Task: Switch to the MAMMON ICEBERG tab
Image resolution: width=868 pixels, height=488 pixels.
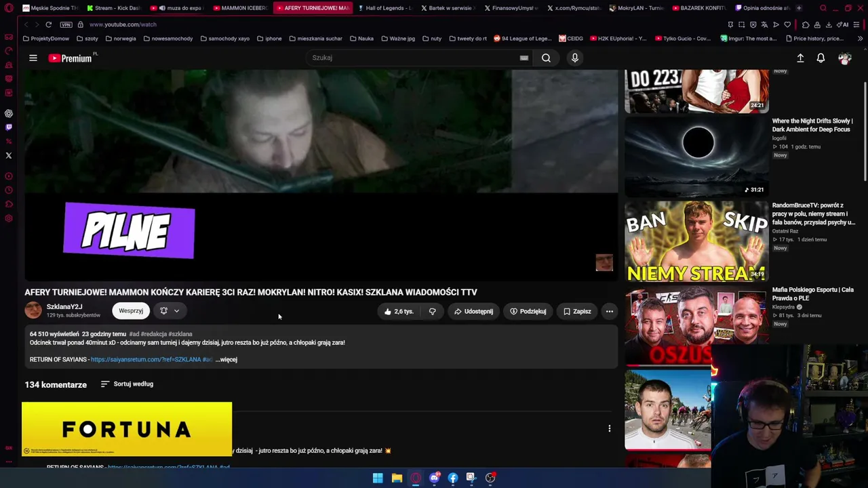Action: 239,8
